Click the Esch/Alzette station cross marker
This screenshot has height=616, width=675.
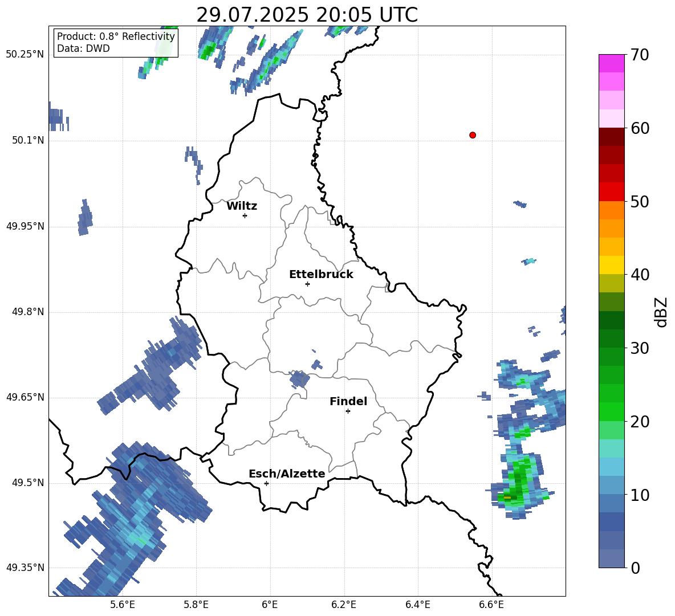pos(266,483)
